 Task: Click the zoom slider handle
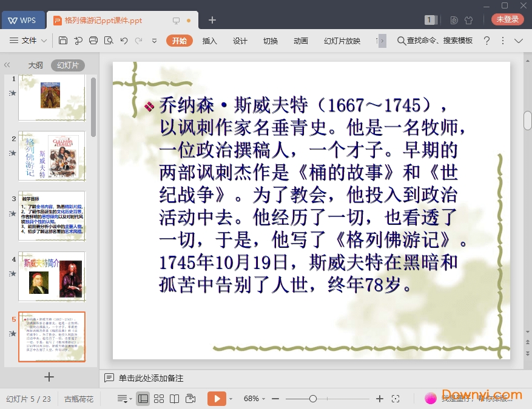pyautogui.click(x=313, y=399)
